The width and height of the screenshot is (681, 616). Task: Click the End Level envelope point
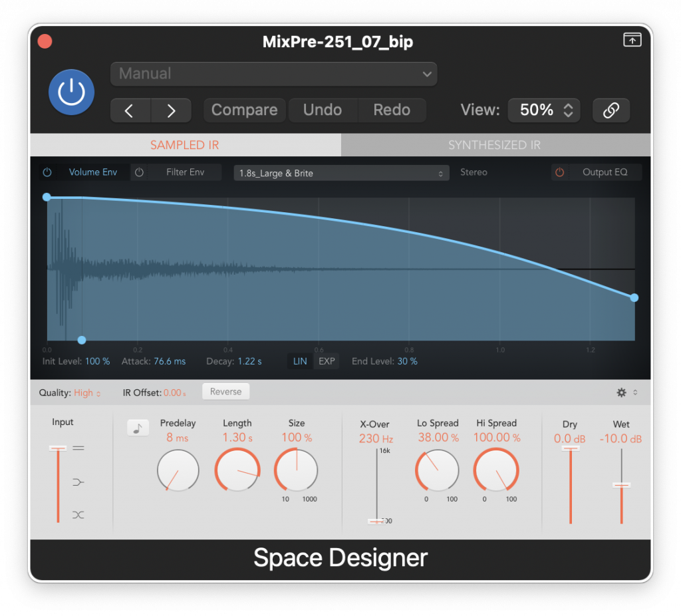pyautogui.click(x=634, y=297)
